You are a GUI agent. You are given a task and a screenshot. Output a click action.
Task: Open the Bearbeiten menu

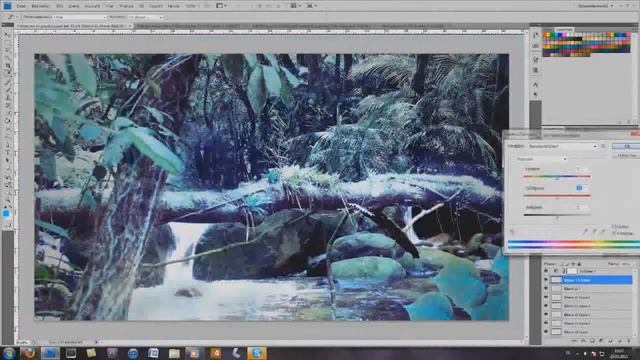point(40,6)
